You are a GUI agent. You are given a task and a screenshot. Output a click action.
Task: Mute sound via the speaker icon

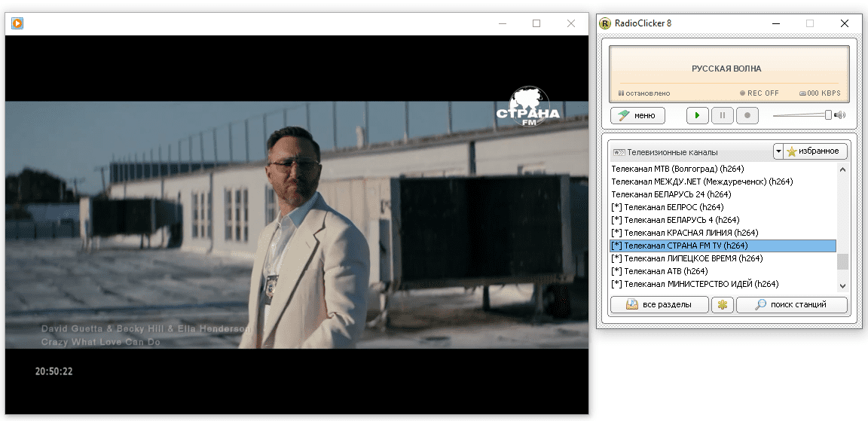(x=840, y=115)
